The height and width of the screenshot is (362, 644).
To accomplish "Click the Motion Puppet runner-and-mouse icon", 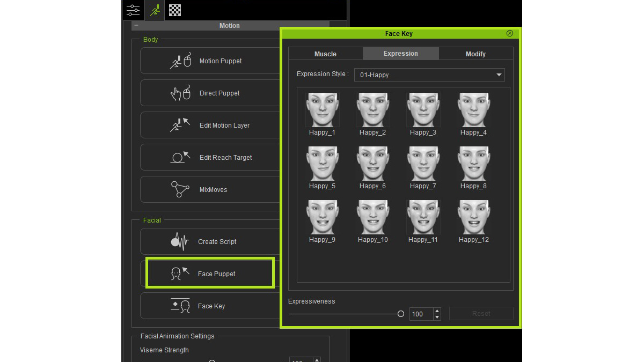I will pyautogui.click(x=180, y=61).
